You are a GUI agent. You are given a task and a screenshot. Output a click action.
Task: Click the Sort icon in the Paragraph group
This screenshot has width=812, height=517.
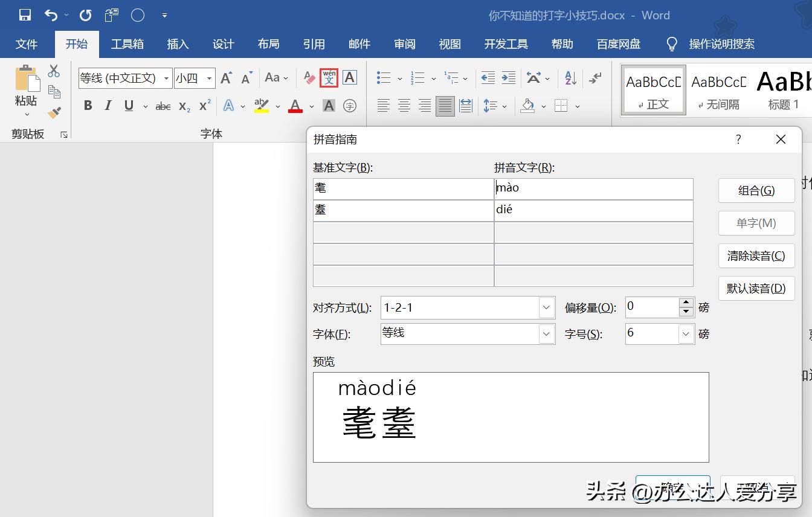point(569,77)
